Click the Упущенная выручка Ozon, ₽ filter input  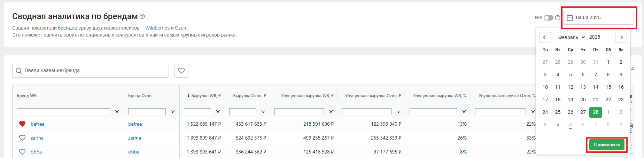pos(367,112)
